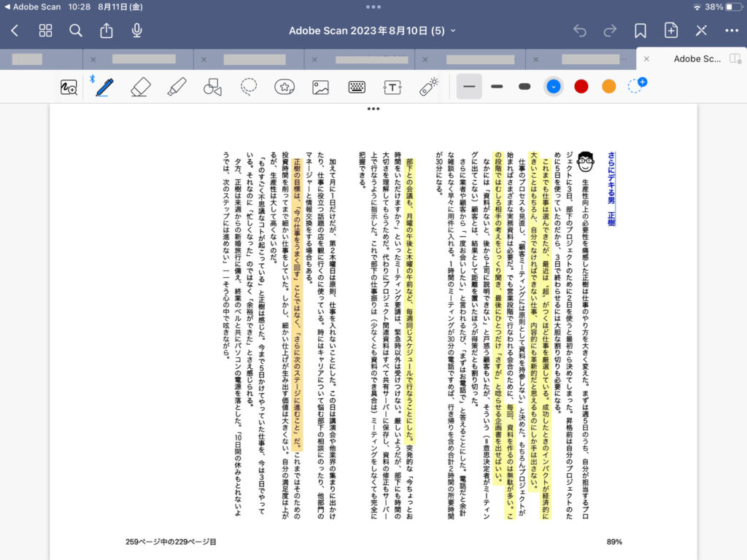This screenshot has height=560, width=747.
Task: Tap the yellow-highlighted line starting 部下との会議も
Action: (x=409, y=300)
